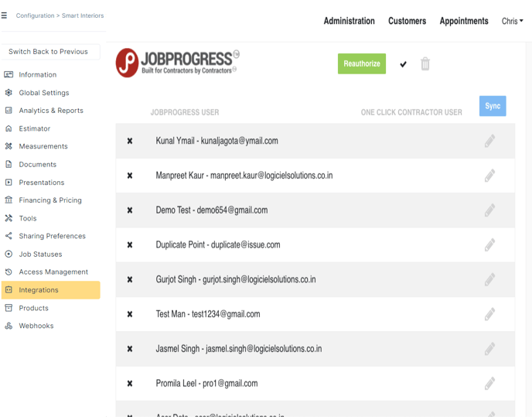This screenshot has width=532, height=417.
Task: Edit mapping for Kunal Ymail with pencil
Action: (x=489, y=141)
